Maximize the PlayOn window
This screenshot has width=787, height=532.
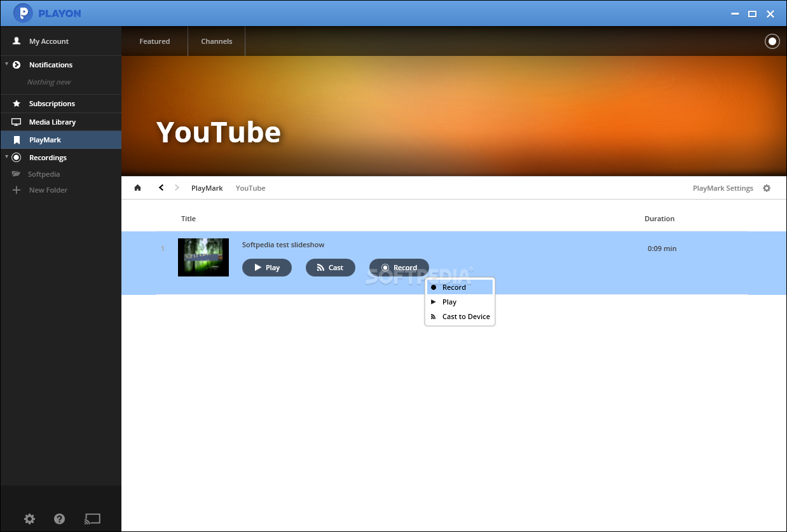[752, 13]
